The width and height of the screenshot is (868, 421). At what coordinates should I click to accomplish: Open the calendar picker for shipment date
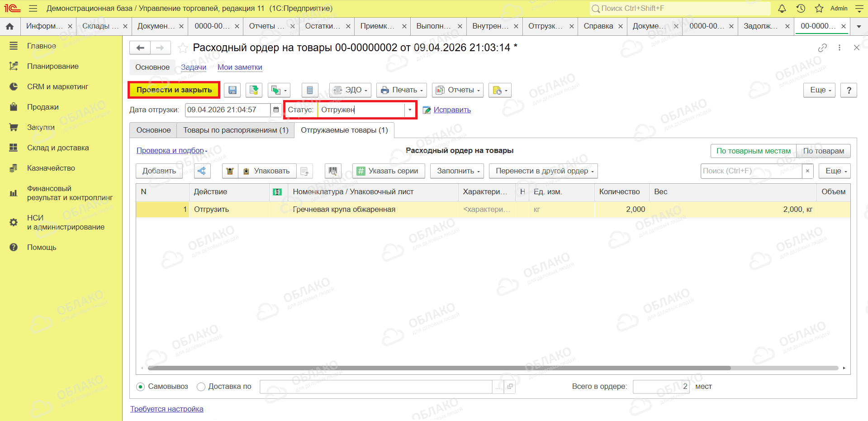pos(276,110)
